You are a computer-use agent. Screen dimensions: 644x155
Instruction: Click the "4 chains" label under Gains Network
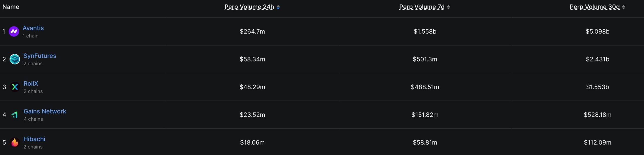[33, 119]
